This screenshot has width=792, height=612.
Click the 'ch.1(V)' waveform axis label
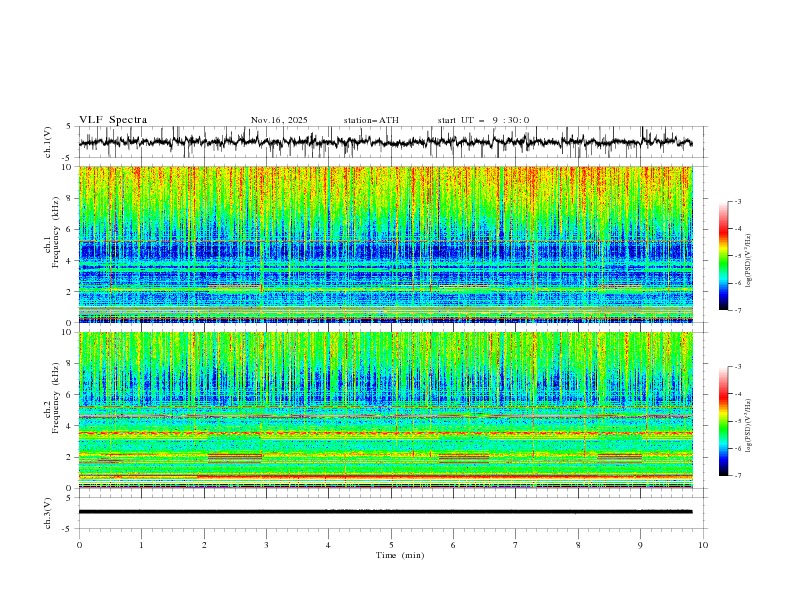point(48,142)
